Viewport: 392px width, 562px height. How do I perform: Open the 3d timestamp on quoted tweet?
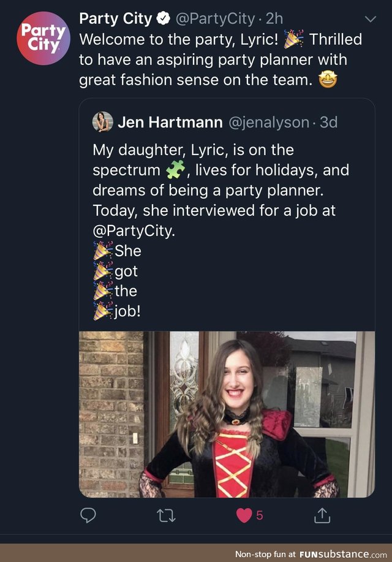tap(328, 123)
